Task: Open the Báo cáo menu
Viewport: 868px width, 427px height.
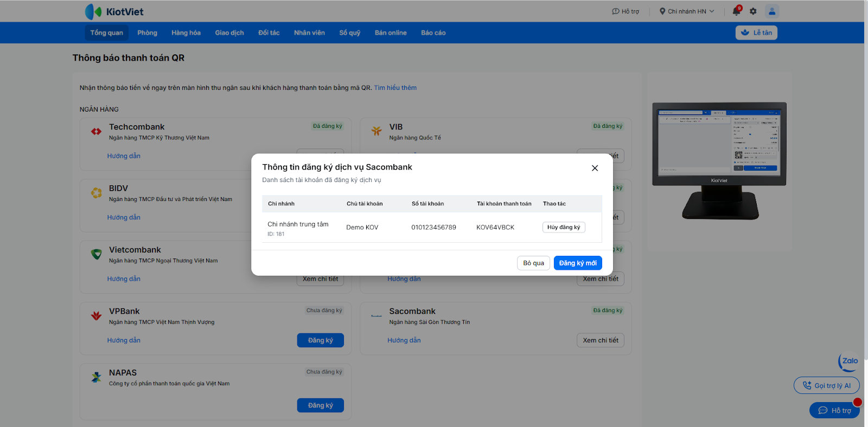Action: point(433,33)
